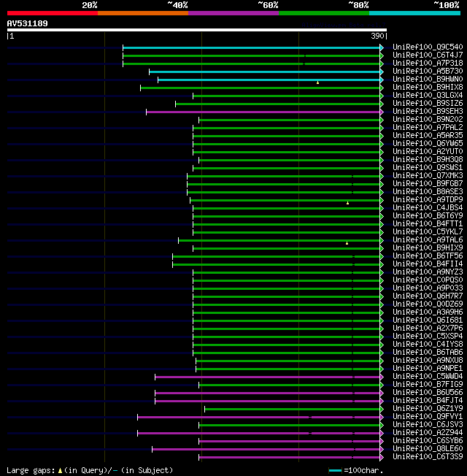Click the cyan arrowhead ending A5B730 alignment
The image size is (467, 476).
382,72
